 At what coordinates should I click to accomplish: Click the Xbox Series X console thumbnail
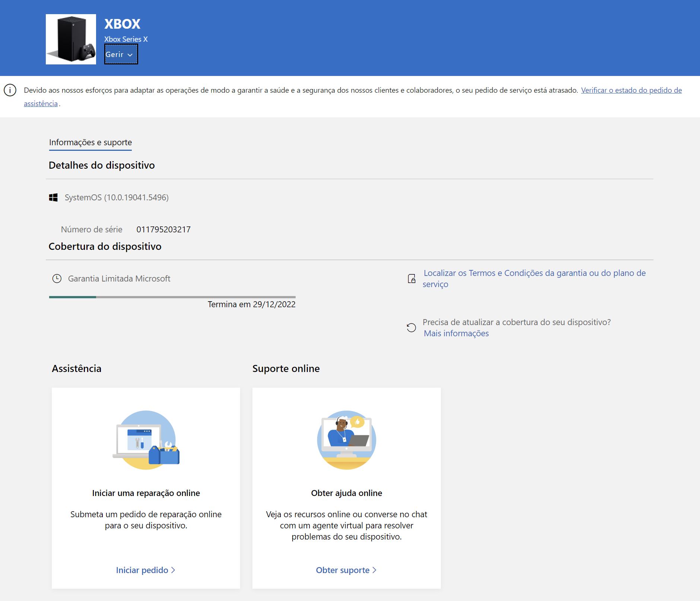pyautogui.click(x=71, y=39)
